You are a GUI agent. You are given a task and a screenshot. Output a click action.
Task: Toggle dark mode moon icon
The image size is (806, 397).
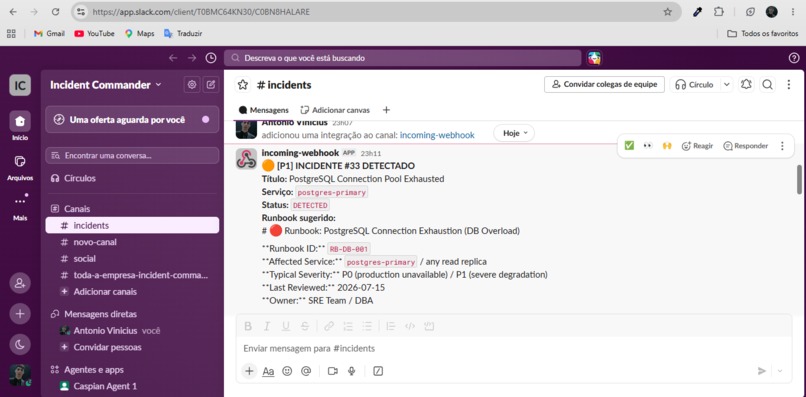click(20, 345)
